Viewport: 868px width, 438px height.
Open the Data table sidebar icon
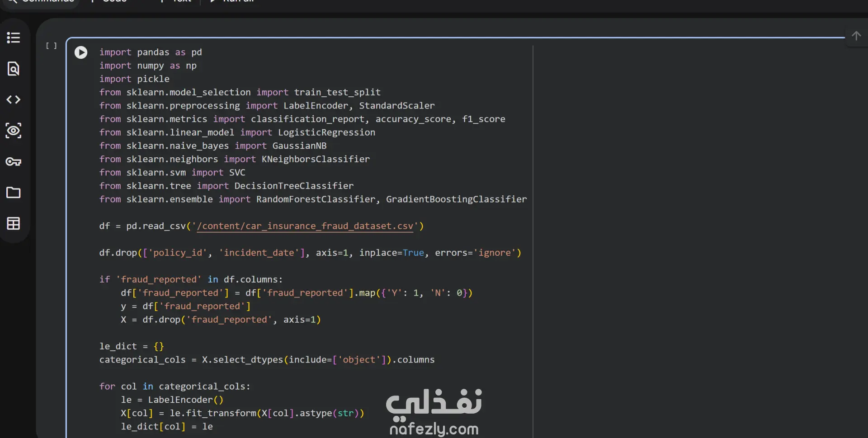(x=14, y=223)
